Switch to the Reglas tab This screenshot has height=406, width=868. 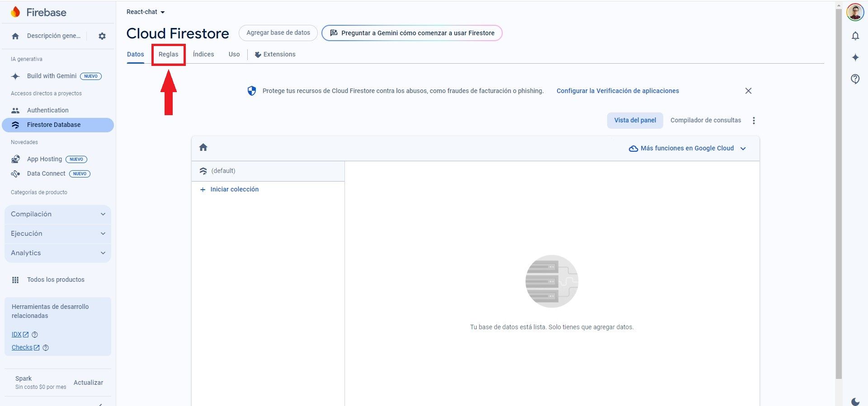169,54
